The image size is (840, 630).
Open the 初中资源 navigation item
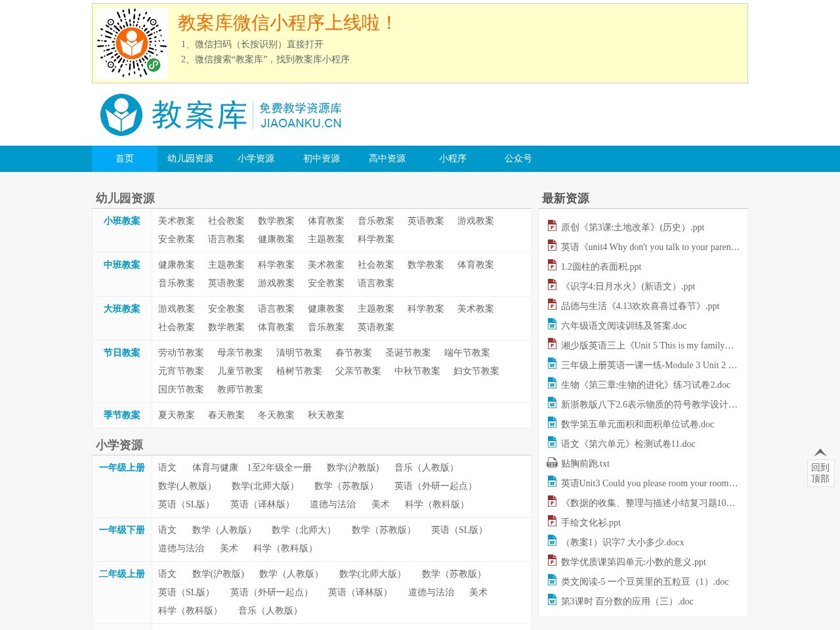322,159
